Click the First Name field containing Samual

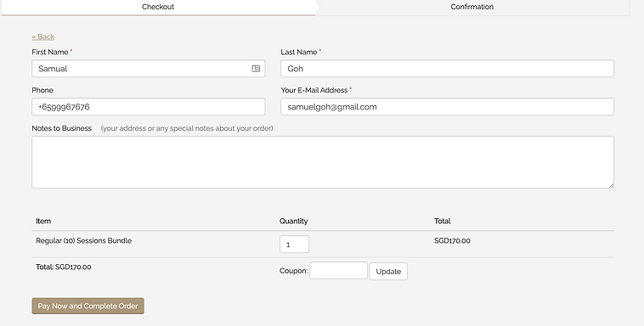tap(149, 69)
